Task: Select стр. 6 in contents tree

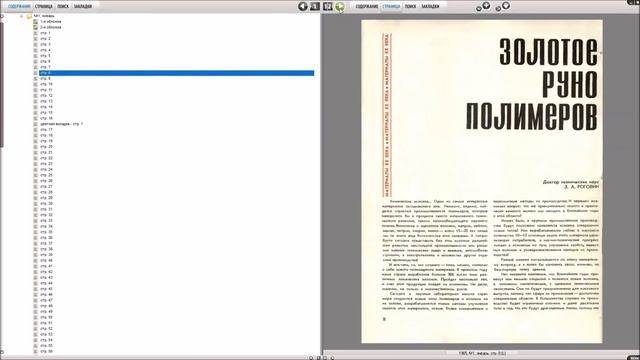Action: pyautogui.click(x=45, y=62)
